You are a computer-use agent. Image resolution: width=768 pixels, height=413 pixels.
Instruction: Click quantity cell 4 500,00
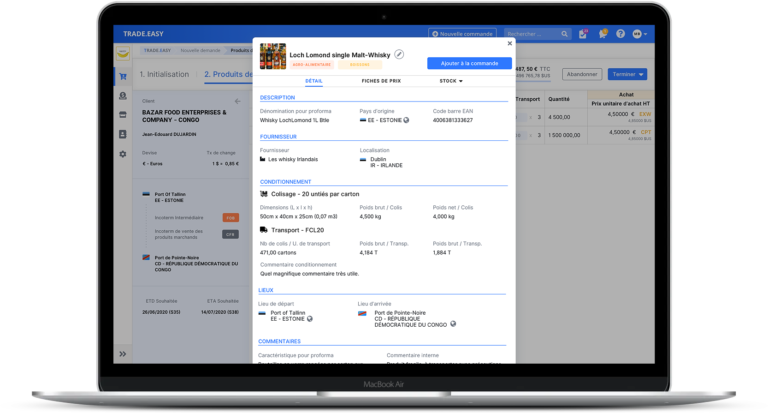click(559, 117)
